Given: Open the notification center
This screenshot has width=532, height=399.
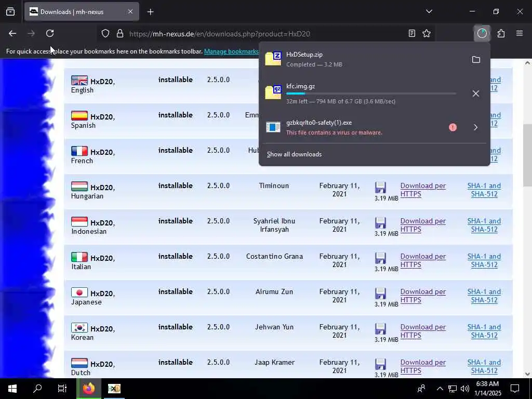Looking at the screenshot, I should pyautogui.click(x=515, y=389).
